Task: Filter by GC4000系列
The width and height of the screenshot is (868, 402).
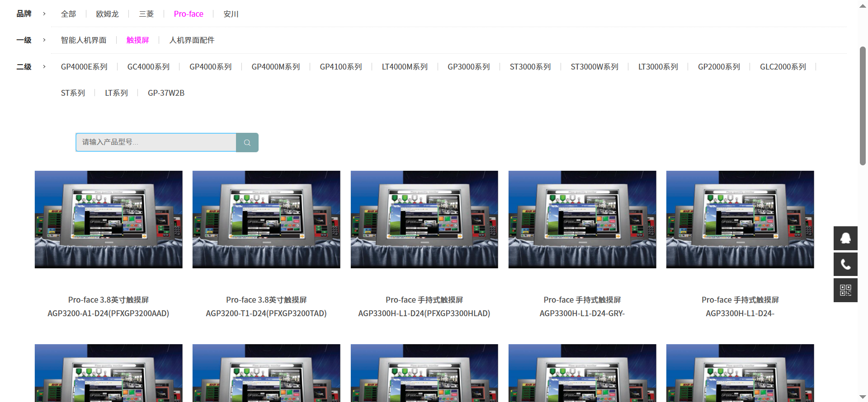Action: coord(148,67)
